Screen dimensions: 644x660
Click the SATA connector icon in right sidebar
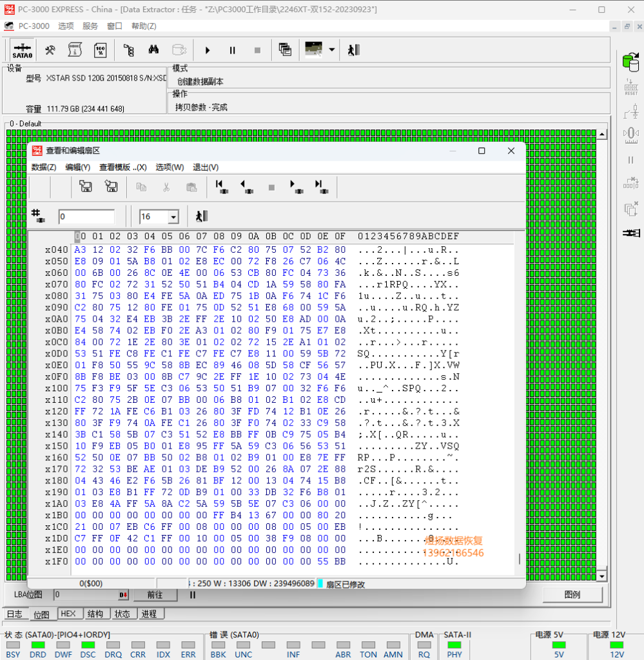coord(631,233)
